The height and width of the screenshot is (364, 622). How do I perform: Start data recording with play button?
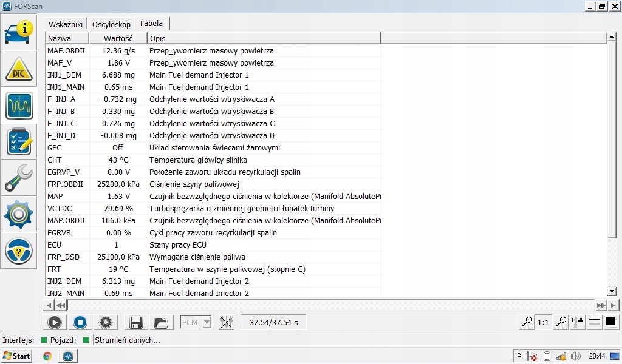pyautogui.click(x=55, y=322)
